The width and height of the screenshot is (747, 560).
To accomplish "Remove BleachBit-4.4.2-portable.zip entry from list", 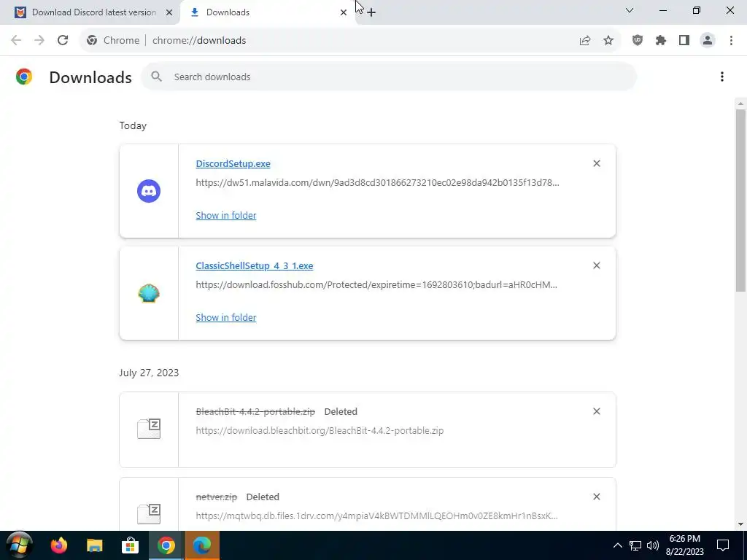I will click(597, 411).
